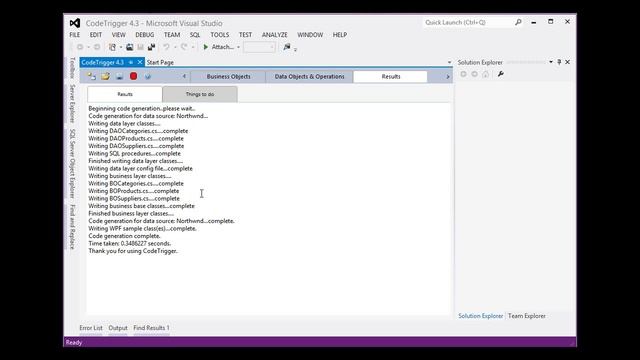
Task: Open the Undo history dropdown arrow
Action: [175, 47]
